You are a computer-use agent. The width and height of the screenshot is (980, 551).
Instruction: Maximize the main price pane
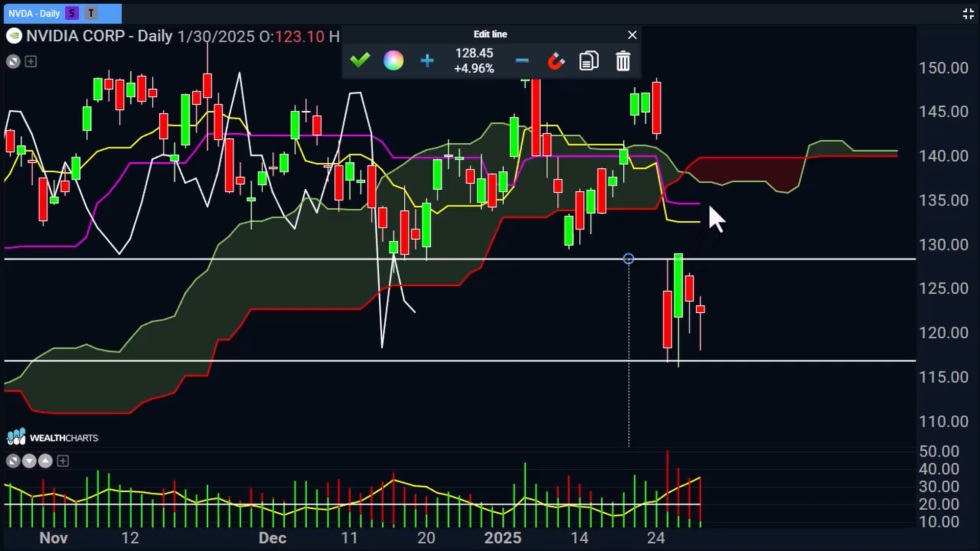pyautogui.click(x=13, y=62)
